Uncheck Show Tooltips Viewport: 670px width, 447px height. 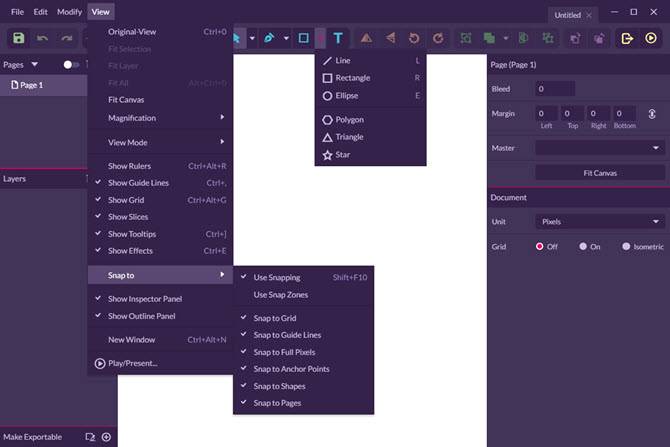[160, 234]
